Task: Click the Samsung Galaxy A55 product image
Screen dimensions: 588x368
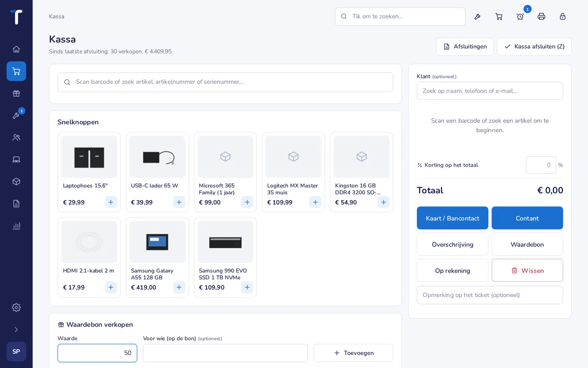Action: click(157, 242)
